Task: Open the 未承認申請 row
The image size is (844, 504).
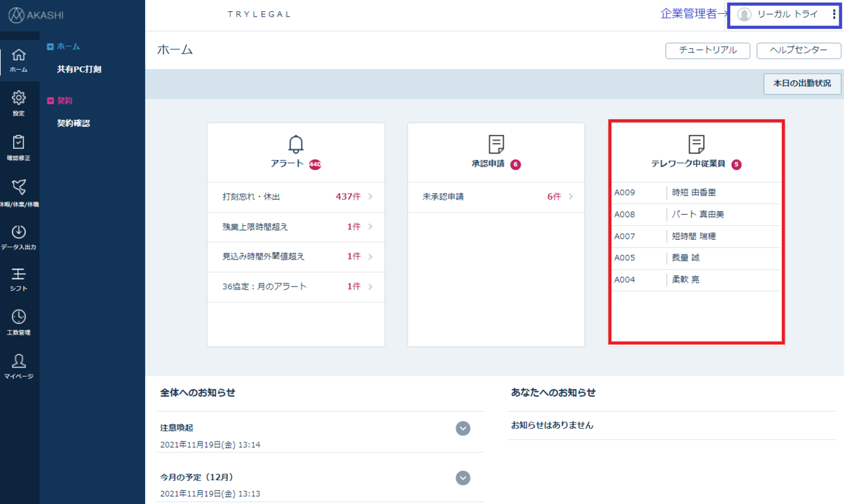Action: click(496, 196)
